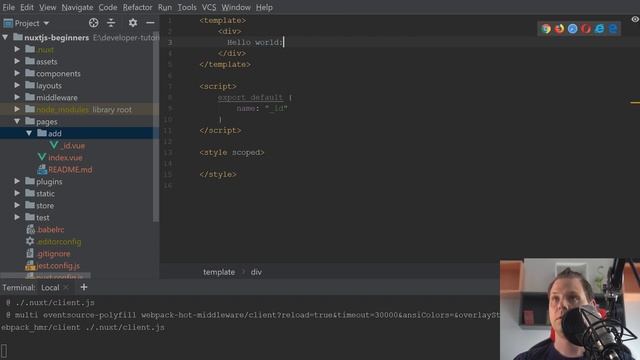Click the '<style scoped>' code line

pos(231,152)
